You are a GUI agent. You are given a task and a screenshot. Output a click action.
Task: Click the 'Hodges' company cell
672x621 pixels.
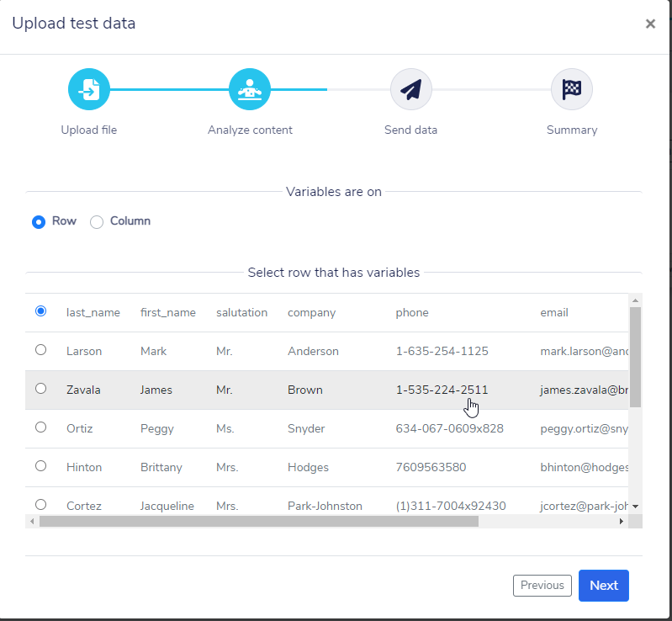[308, 468]
